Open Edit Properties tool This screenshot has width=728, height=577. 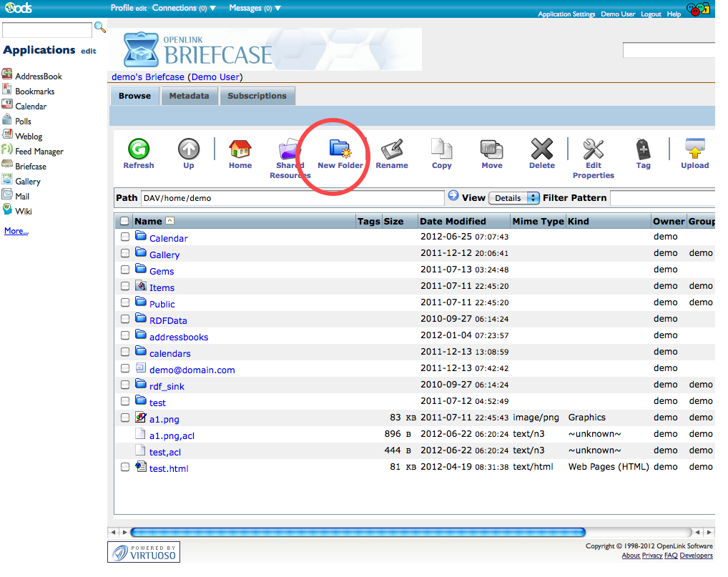coord(593,149)
